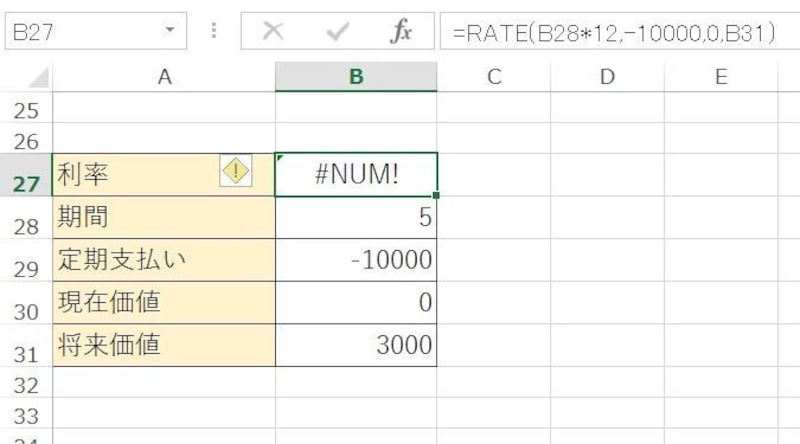
Task: Click the Select All corner triangle
Action: tap(38, 77)
